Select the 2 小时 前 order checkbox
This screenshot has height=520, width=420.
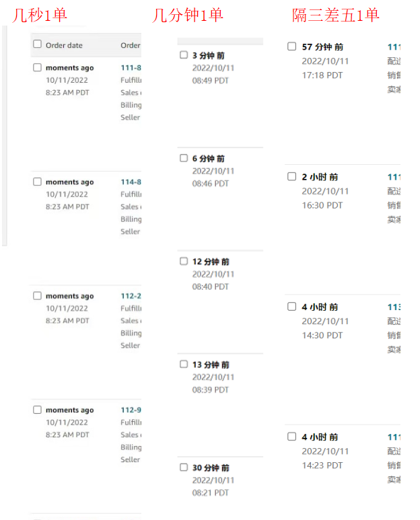pos(291,176)
